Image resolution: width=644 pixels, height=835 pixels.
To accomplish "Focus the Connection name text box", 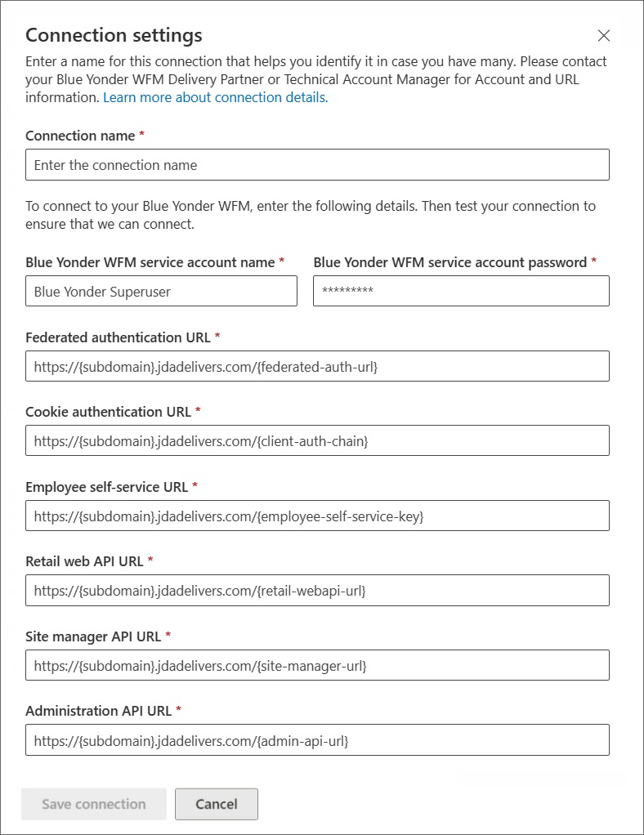I will point(317,164).
